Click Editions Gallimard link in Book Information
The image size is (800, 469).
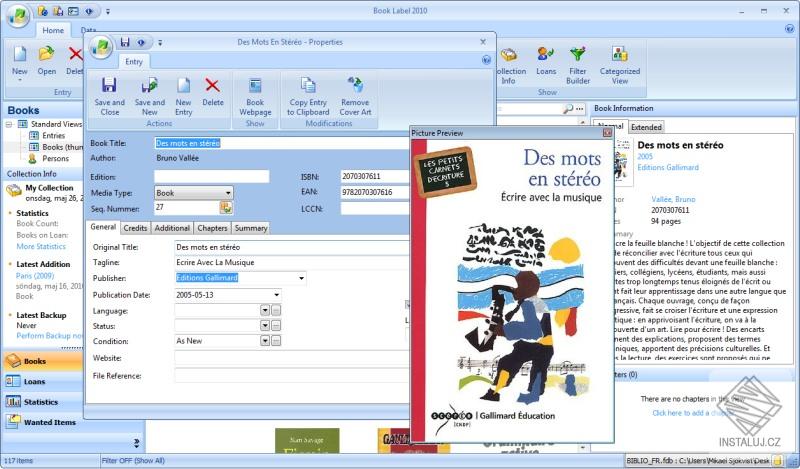click(x=668, y=167)
